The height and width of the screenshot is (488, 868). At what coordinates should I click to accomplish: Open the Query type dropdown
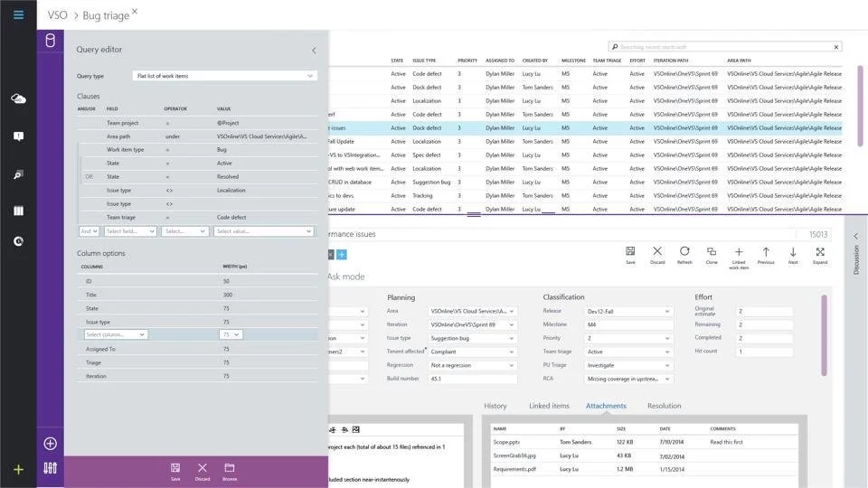[x=225, y=76]
